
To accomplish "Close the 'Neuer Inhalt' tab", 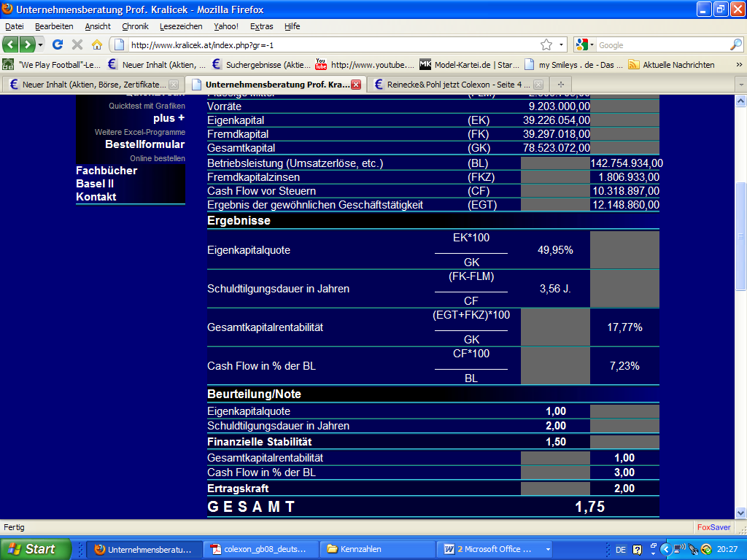I will [x=174, y=85].
